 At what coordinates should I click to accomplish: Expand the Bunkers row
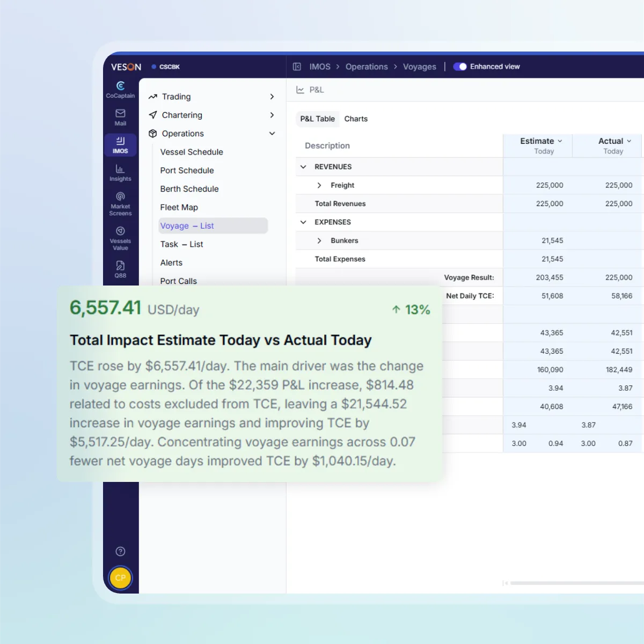click(319, 240)
